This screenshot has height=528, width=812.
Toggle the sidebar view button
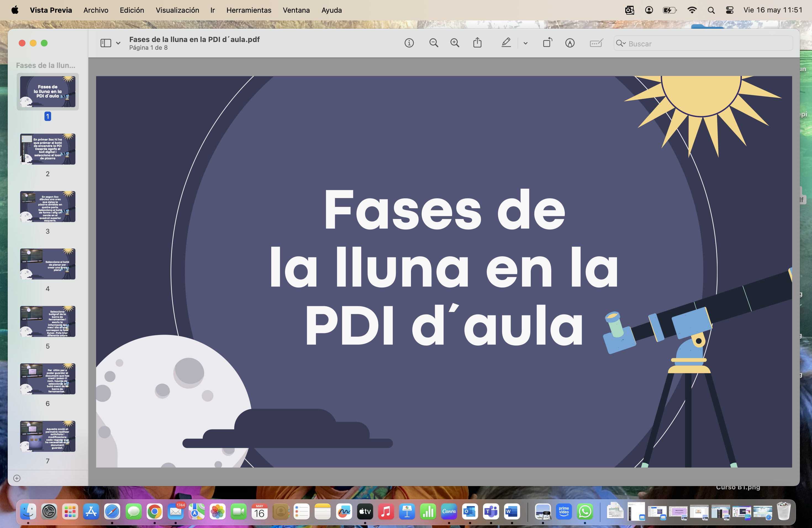[x=106, y=43]
